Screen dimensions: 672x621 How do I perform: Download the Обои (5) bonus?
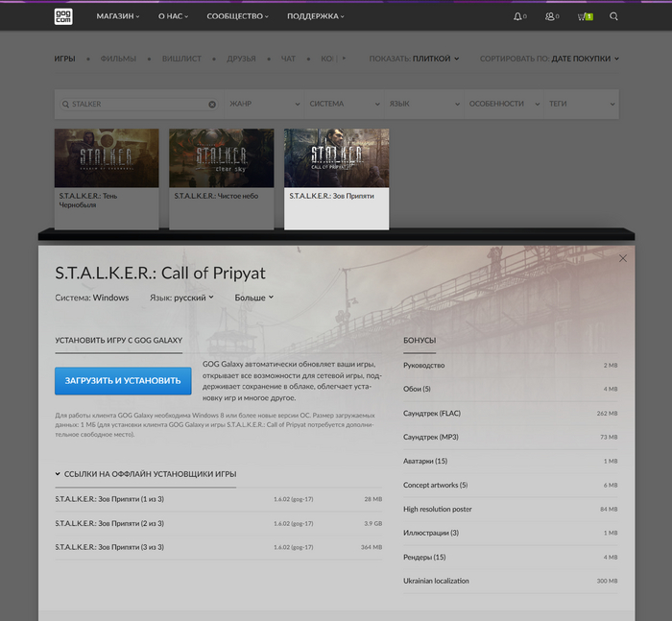click(x=511, y=389)
